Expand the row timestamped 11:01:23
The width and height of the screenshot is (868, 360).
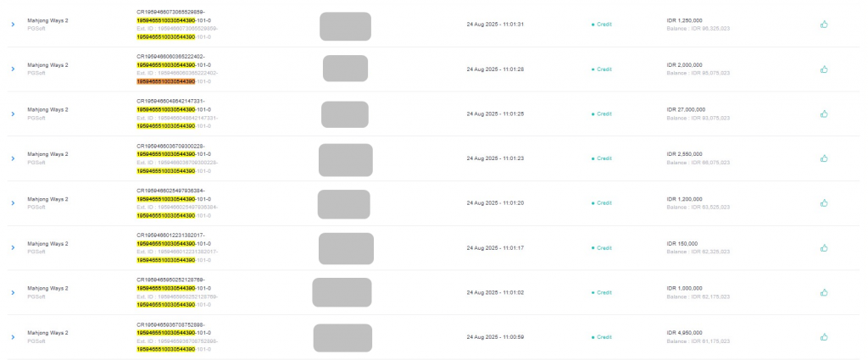click(x=13, y=158)
